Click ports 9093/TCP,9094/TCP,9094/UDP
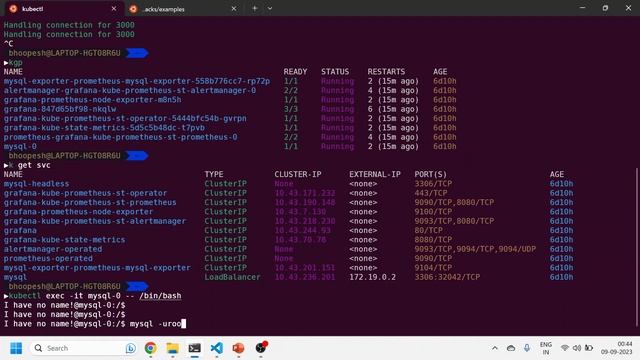The image size is (640, 360). tap(475, 249)
